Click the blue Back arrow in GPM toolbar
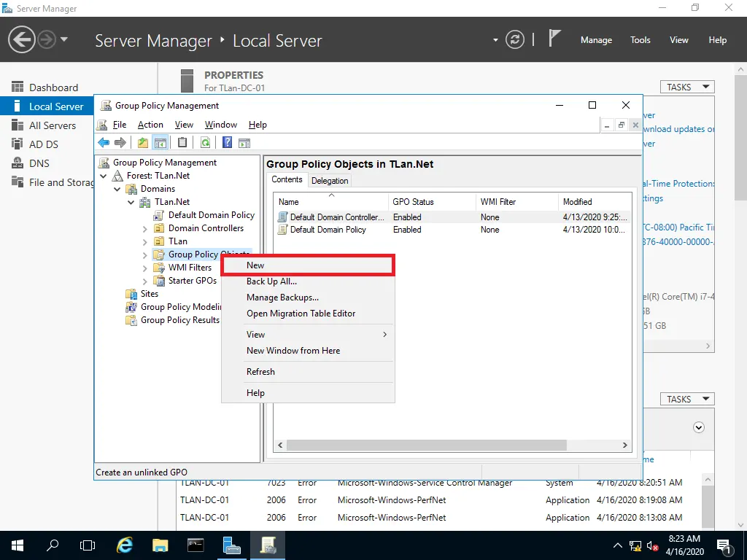Image resolution: width=747 pixels, height=560 pixels. pos(104,142)
